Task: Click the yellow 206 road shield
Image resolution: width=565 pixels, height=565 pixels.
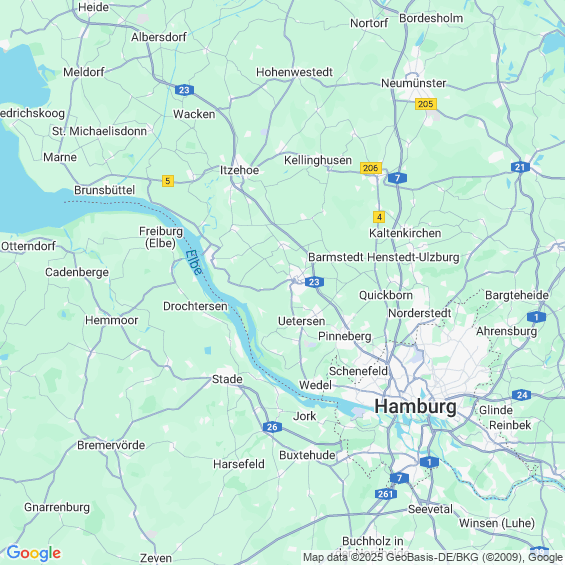Action: pyautogui.click(x=370, y=168)
